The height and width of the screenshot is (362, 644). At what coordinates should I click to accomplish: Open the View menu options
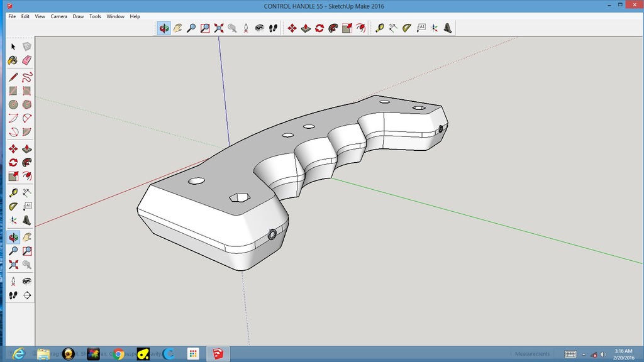tap(40, 16)
